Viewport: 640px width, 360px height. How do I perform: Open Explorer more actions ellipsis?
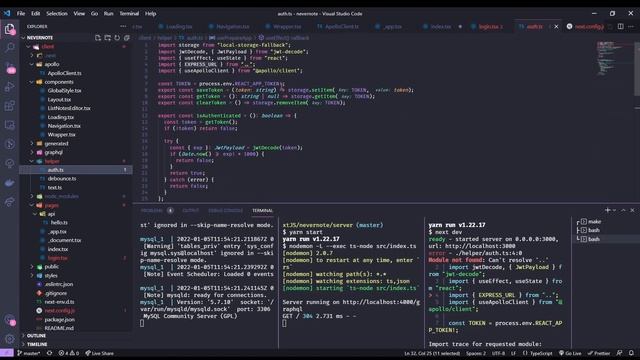tap(123, 26)
